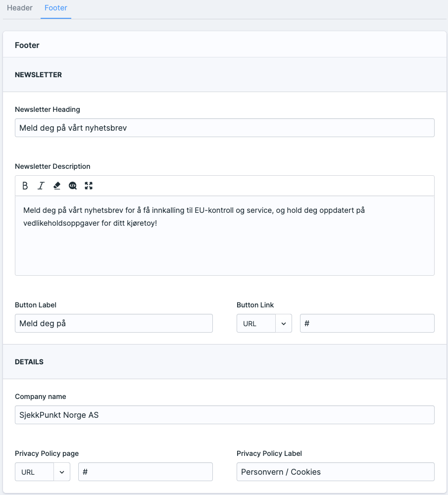Click the Newsletter Heading input field

224,128
